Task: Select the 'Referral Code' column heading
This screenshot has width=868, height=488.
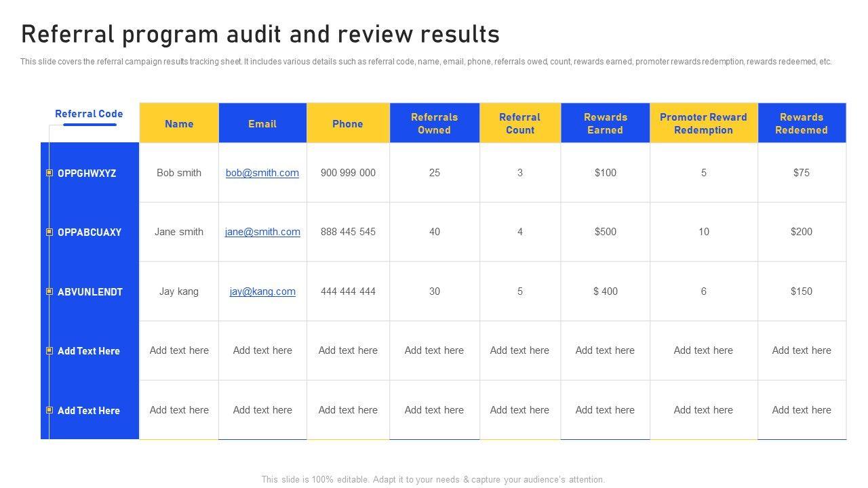Action: pos(89,114)
